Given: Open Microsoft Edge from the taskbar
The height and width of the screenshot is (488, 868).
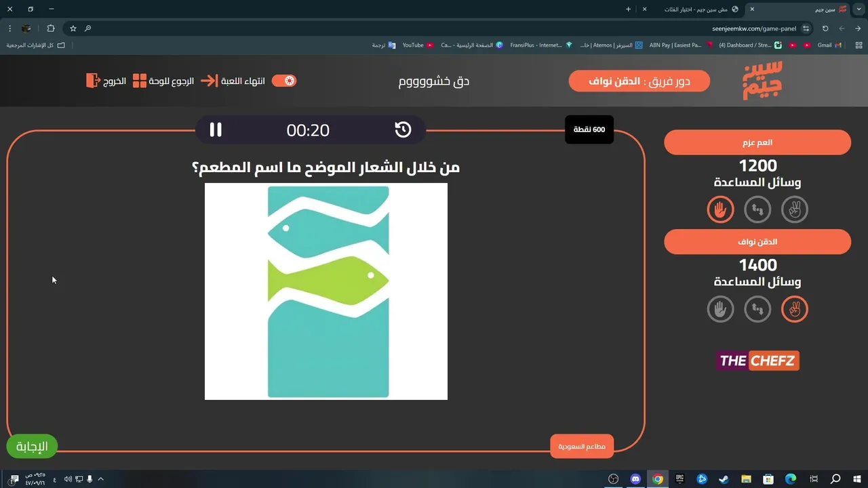Looking at the screenshot, I should point(791,479).
